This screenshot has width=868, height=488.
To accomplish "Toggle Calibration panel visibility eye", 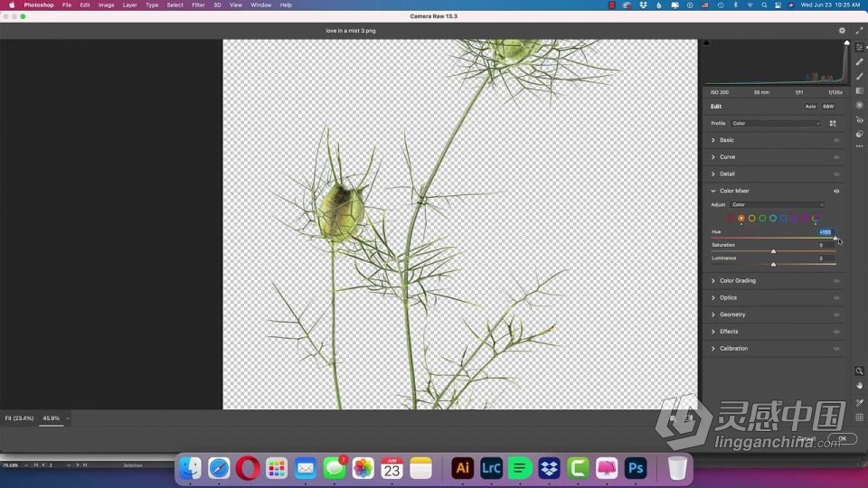I will [836, 349].
